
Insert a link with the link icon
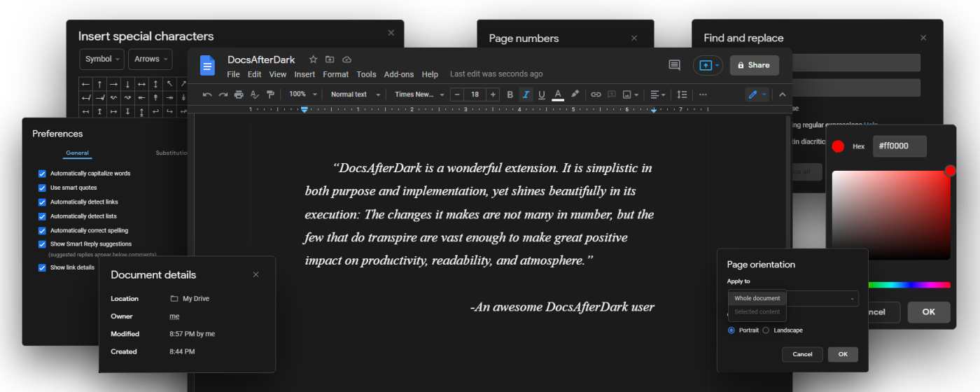coord(596,94)
